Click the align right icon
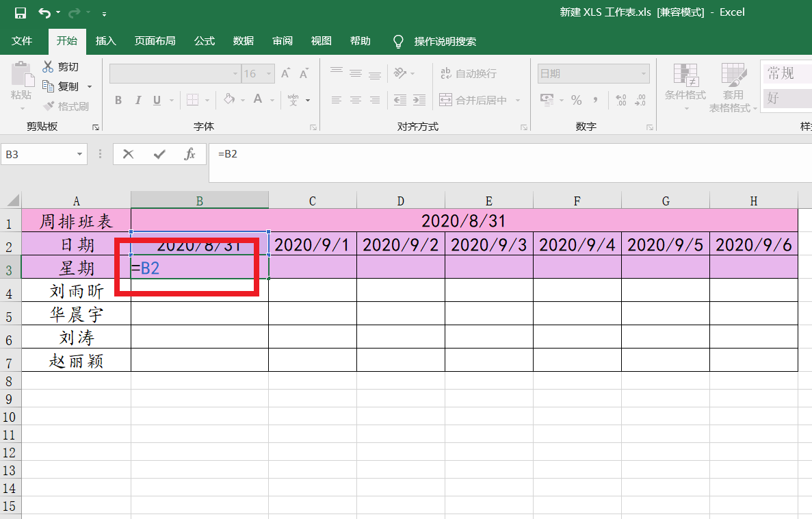The image size is (812, 519). pos(375,100)
